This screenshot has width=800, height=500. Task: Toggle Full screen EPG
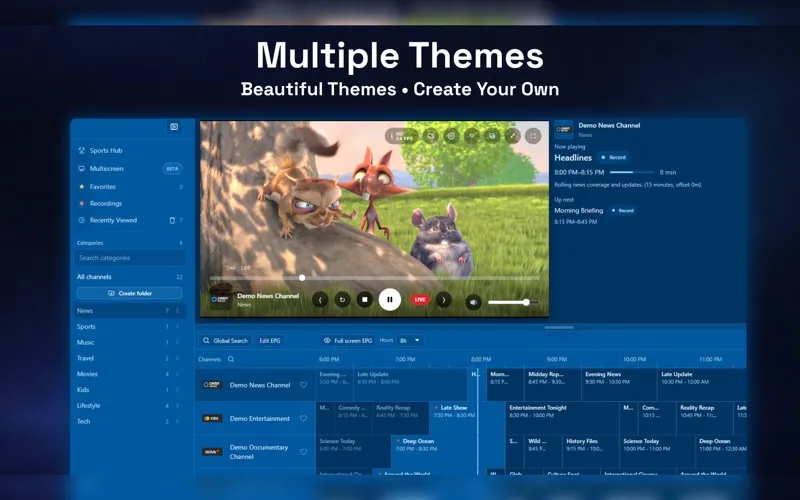348,341
